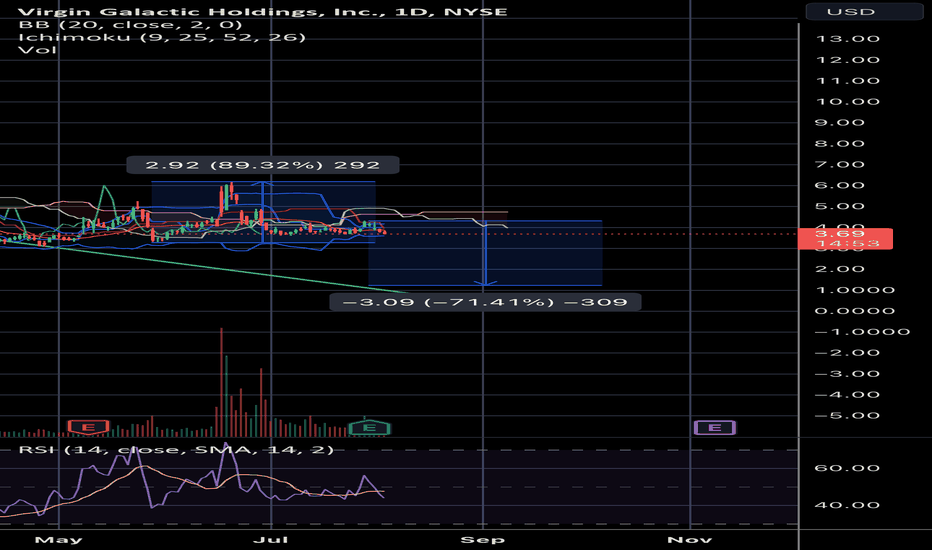Click the -3.09 (-71.41%) -309 measurement label
932x550 pixels.
point(486,302)
